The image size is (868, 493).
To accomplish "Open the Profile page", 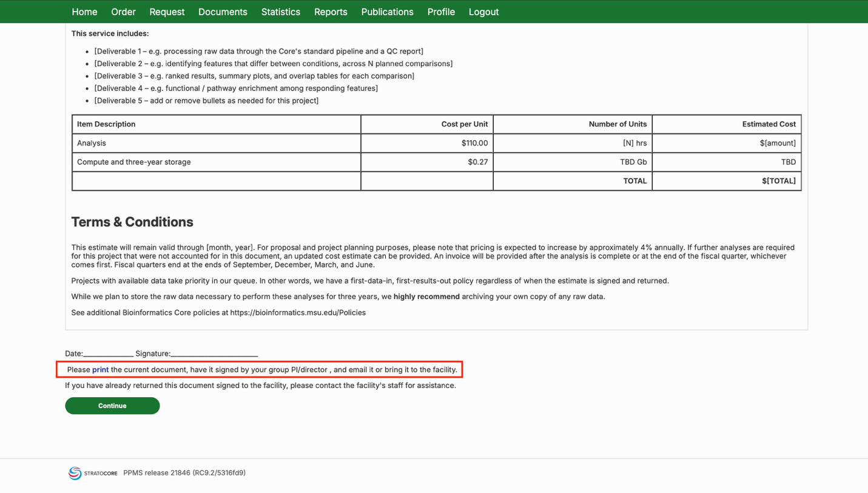I will [441, 12].
